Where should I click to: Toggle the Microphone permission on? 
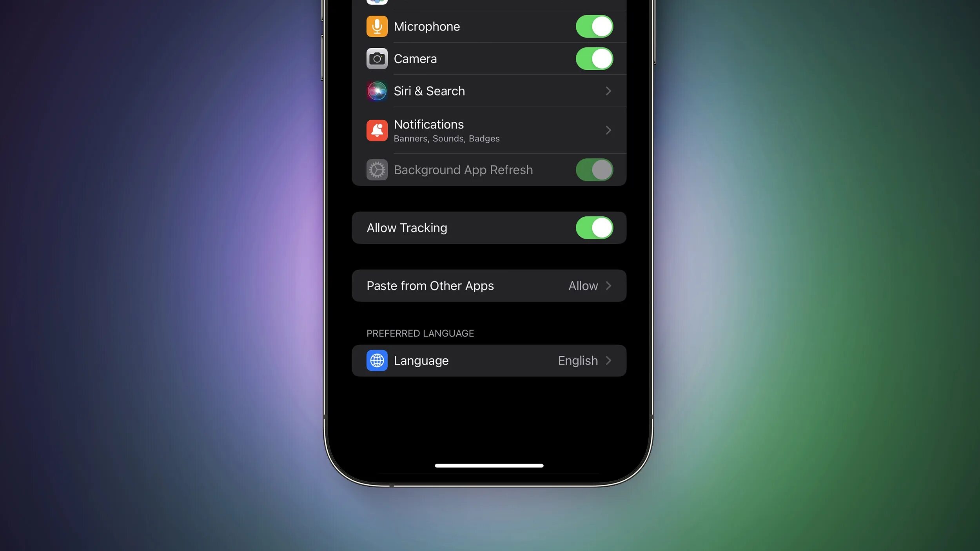593,26
